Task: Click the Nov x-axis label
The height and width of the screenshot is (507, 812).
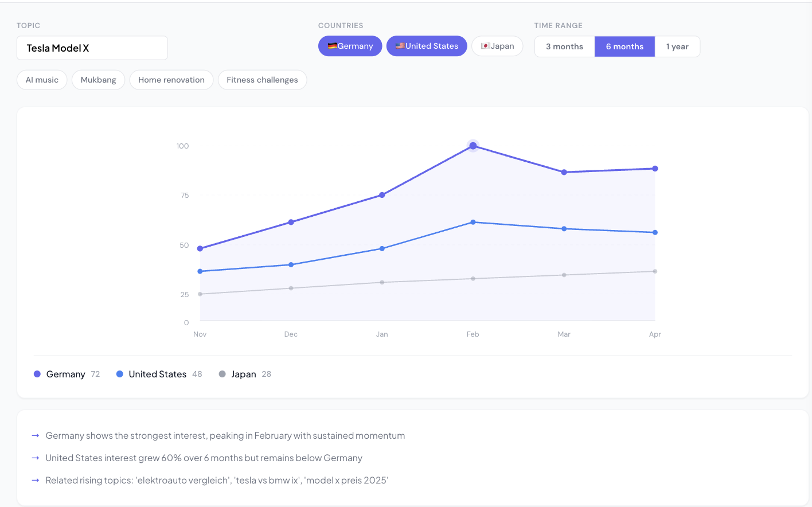Action: coord(200,334)
